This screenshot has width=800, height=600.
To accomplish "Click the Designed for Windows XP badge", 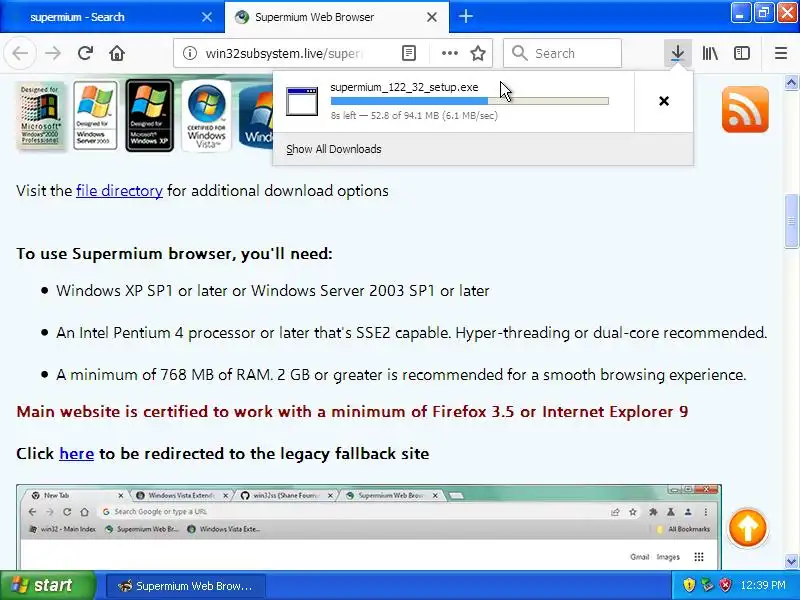I will [x=149, y=116].
